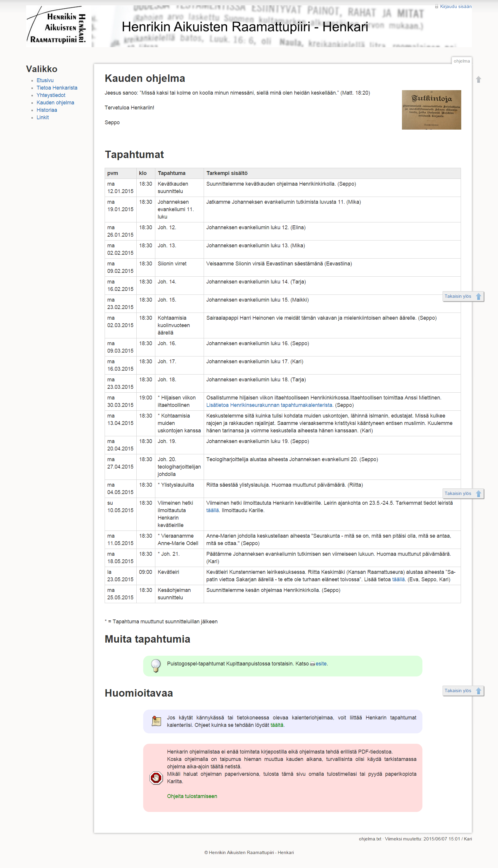Open Yhteystiedot menu item

click(x=51, y=95)
